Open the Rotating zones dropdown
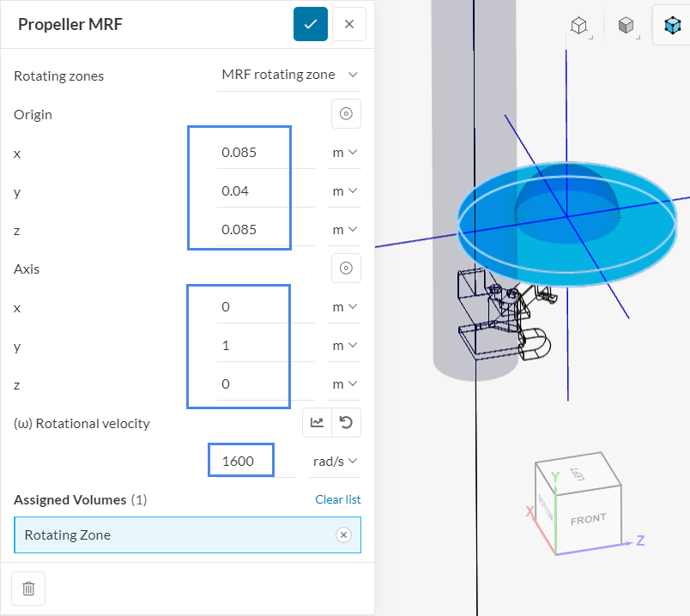The height and width of the screenshot is (616, 690). click(x=289, y=75)
